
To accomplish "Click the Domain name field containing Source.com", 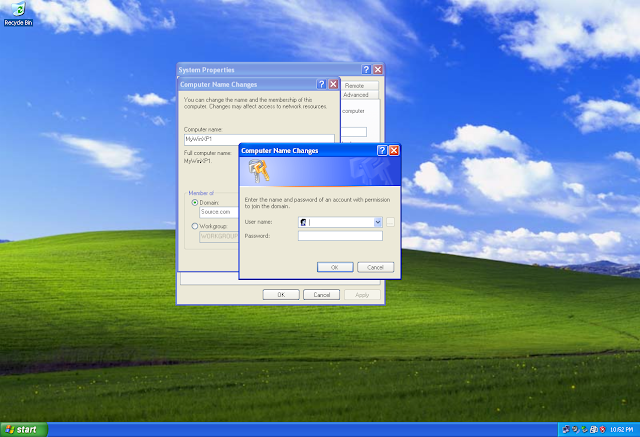I will 219,212.
